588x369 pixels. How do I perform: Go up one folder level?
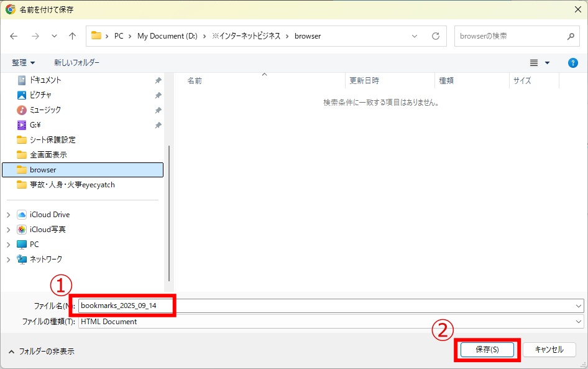coord(72,36)
